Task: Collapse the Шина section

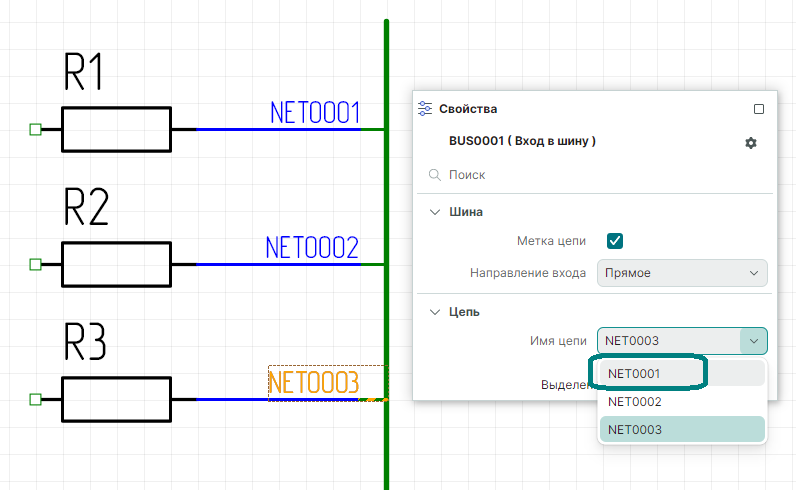Action: [x=435, y=212]
